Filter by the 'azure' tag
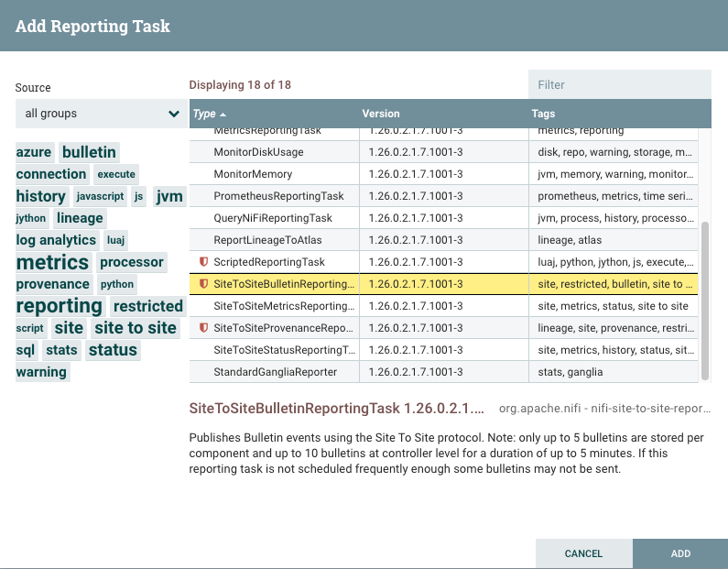Screen dimensions: 728x569 tap(34, 152)
